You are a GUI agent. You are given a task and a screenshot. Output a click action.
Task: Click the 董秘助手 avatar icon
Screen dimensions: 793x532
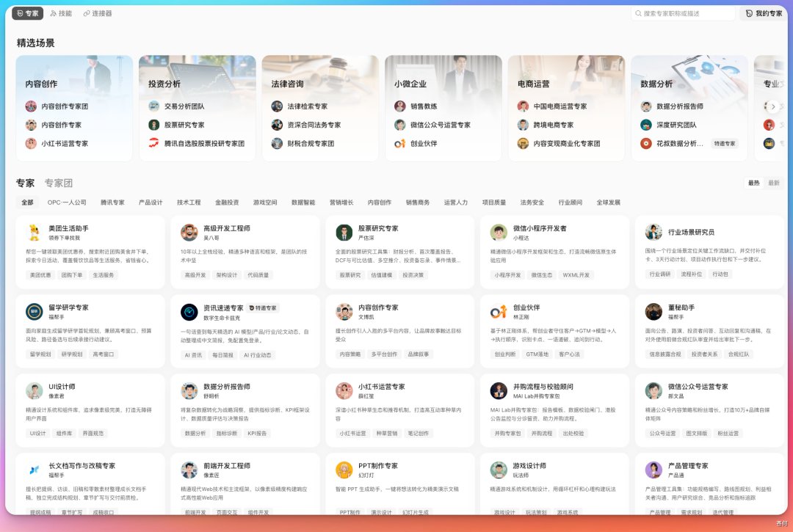point(653,312)
